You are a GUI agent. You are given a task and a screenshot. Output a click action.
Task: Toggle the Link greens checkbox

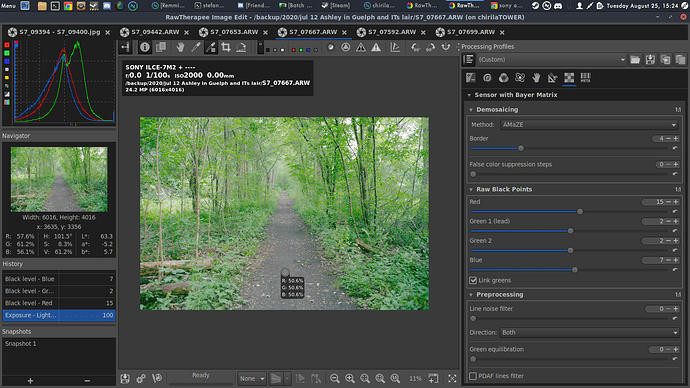[473, 280]
